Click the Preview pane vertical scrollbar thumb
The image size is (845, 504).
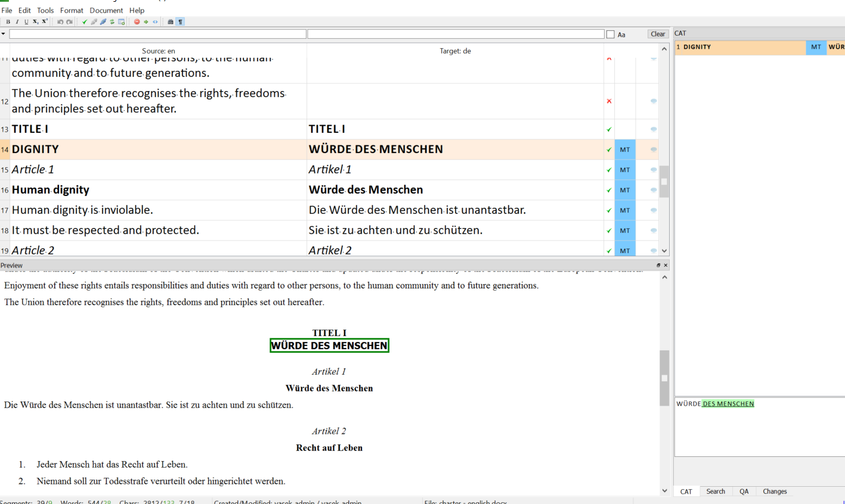pyautogui.click(x=664, y=378)
